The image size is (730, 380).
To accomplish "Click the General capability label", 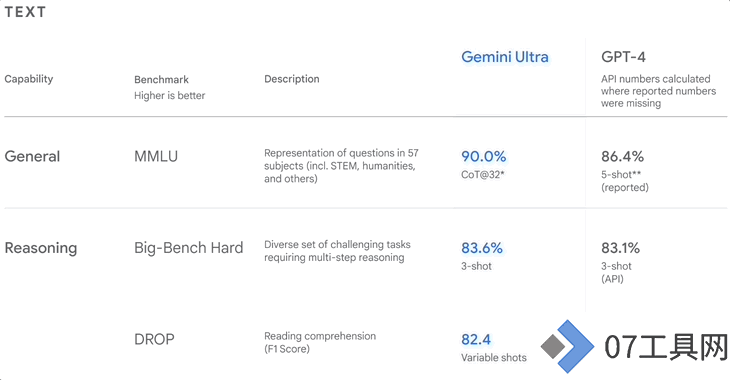I will click(x=32, y=156).
